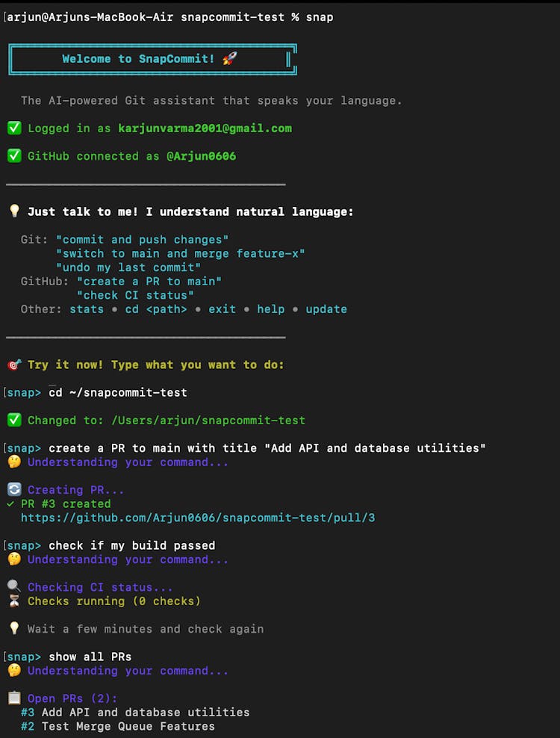
Task: Click the rocket emoji in welcome banner
Action: [x=229, y=59]
